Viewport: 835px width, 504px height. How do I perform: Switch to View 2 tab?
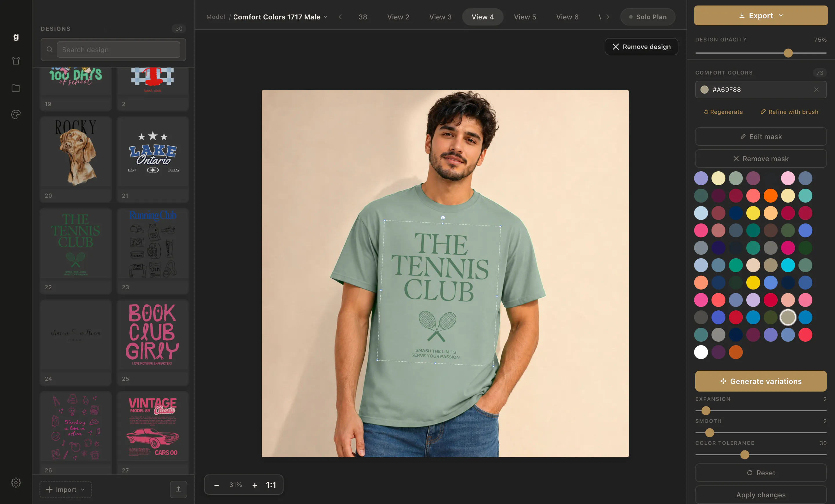(398, 17)
